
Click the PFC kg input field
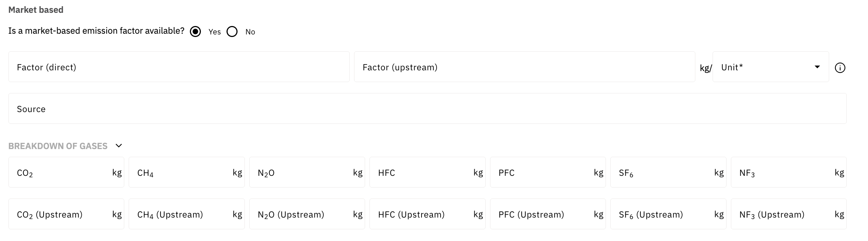tap(544, 173)
